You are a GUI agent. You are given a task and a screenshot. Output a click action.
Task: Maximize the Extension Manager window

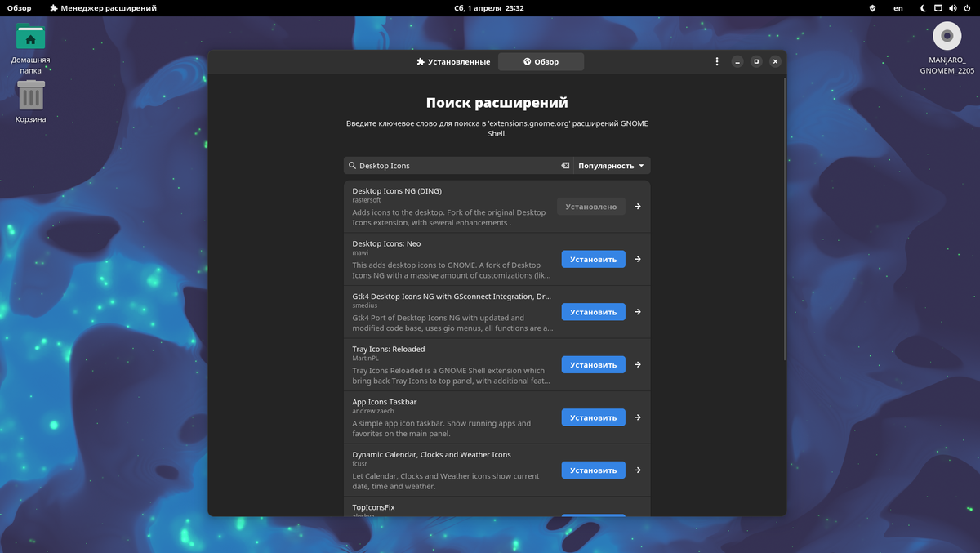(756, 61)
